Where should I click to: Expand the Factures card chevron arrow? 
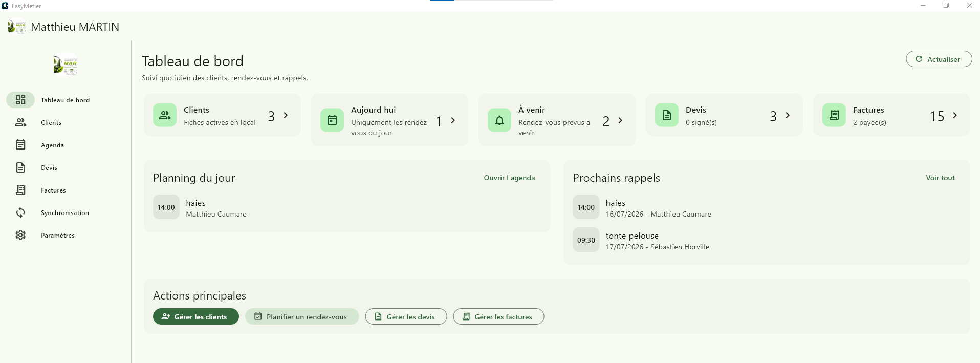click(955, 115)
